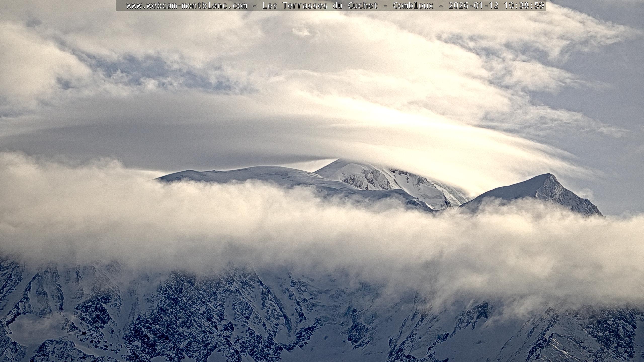This screenshot has height=362, width=644.
Task: Click the small isolated cloud puff near top
Action: pos(301,32)
